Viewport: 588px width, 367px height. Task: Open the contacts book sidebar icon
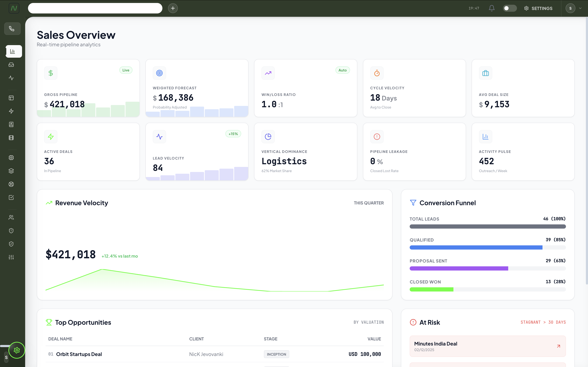11,124
